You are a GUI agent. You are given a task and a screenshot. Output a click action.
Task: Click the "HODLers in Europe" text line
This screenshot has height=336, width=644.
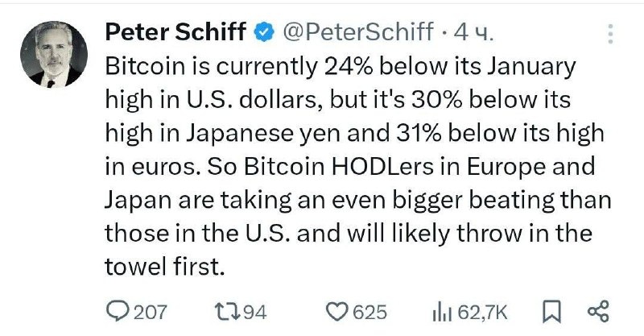pyautogui.click(x=440, y=167)
